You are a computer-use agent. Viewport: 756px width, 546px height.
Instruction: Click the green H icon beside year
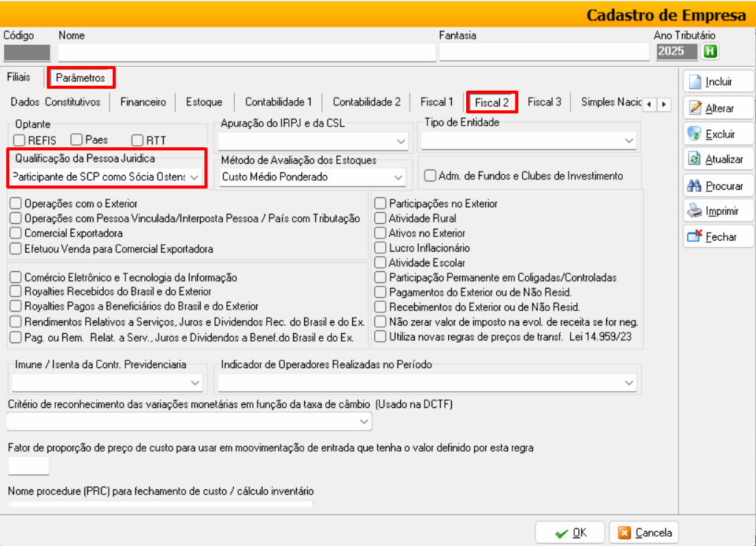(709, 51)
